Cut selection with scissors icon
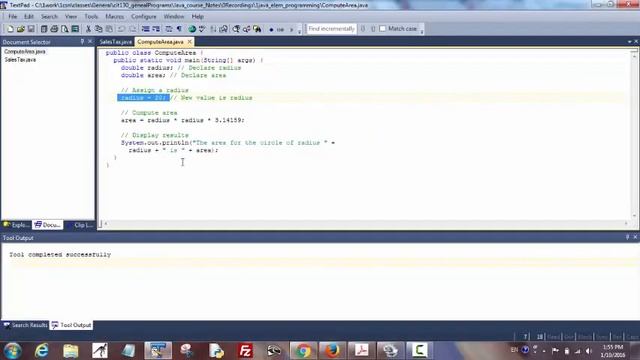This screenshot has height=360, width=640. coord(88,29)
